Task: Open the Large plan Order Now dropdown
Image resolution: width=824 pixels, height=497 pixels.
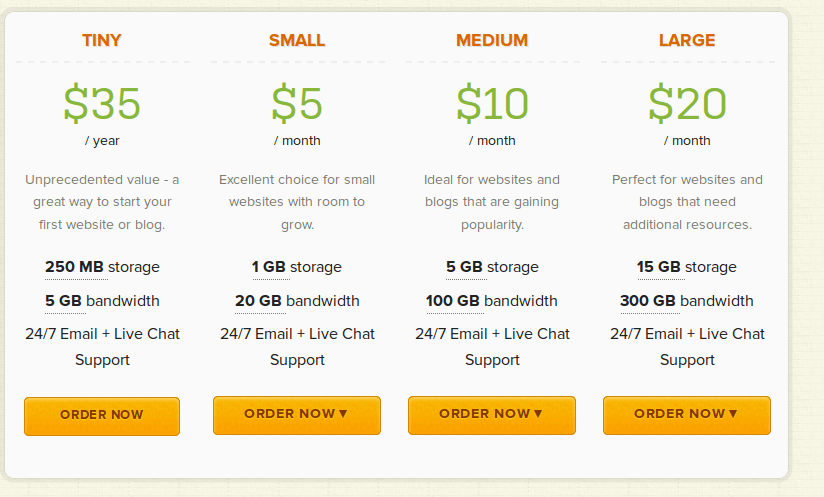Action: [687, 414]
